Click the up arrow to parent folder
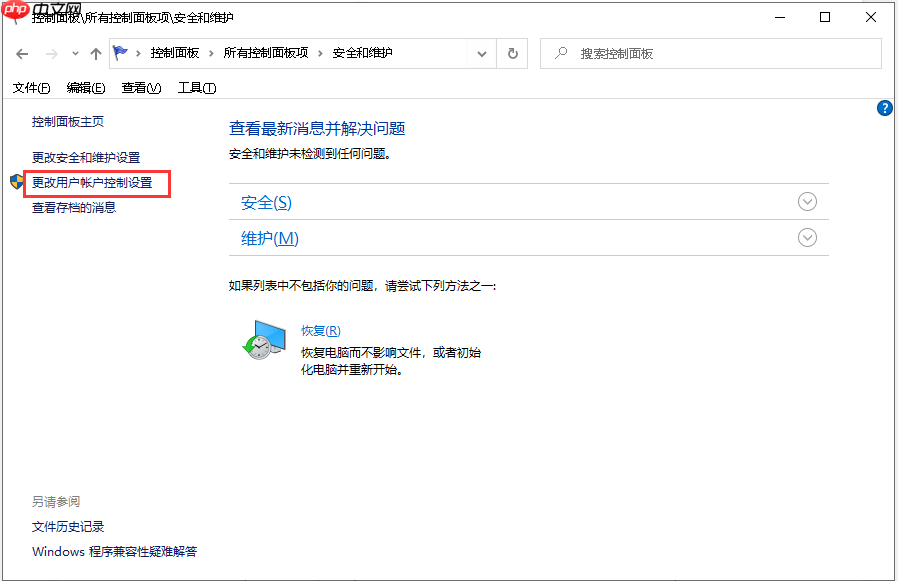The width and height of the screenshot is (898, 581). tap(94, 53)
